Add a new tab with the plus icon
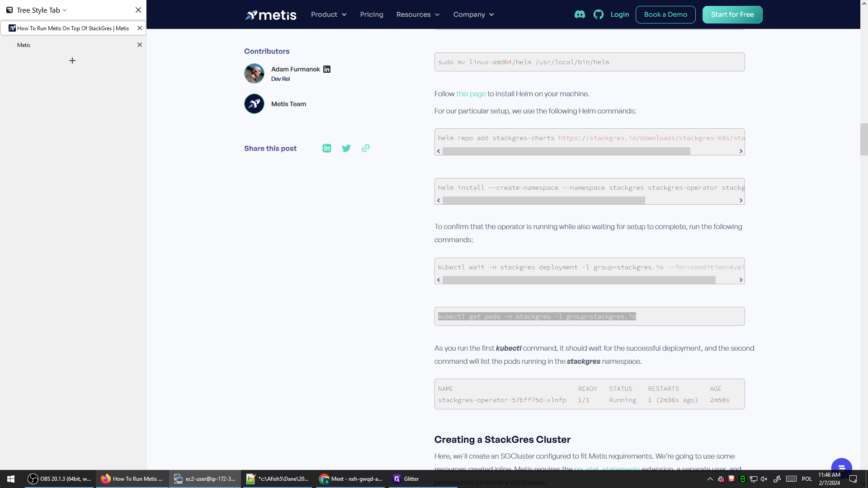The image size is (868, 488). [x=72, y=61]
